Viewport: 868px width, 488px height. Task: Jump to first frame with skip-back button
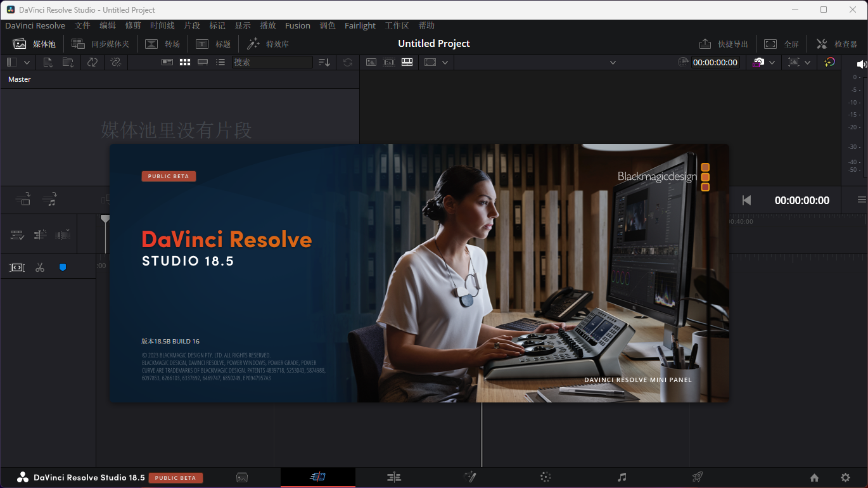(746, 200)
